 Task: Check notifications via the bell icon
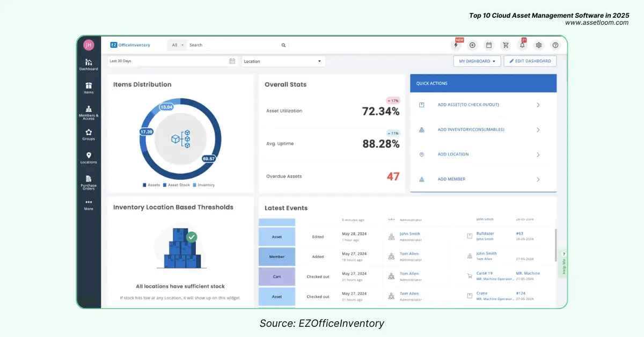coord(522,45)
